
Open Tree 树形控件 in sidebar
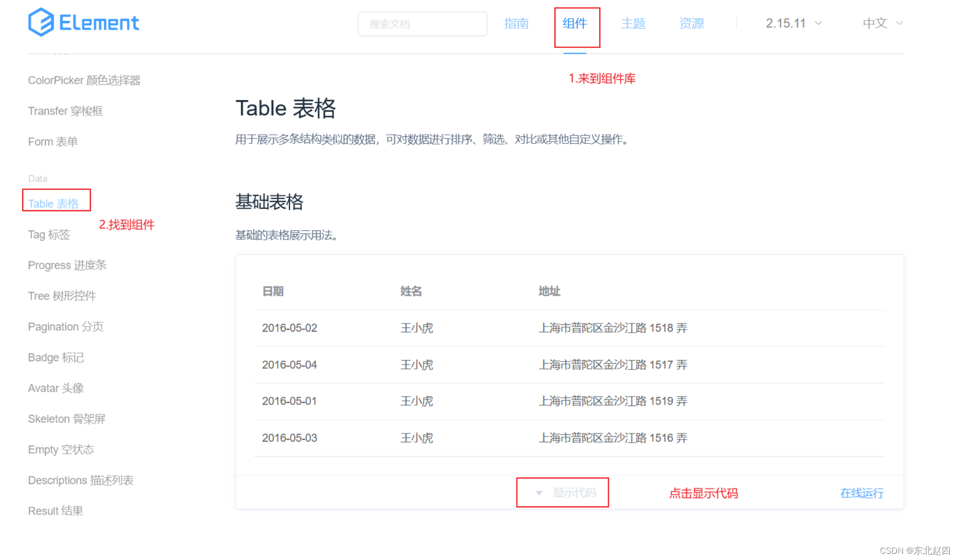pyautogui.click(x=62, y=296)
